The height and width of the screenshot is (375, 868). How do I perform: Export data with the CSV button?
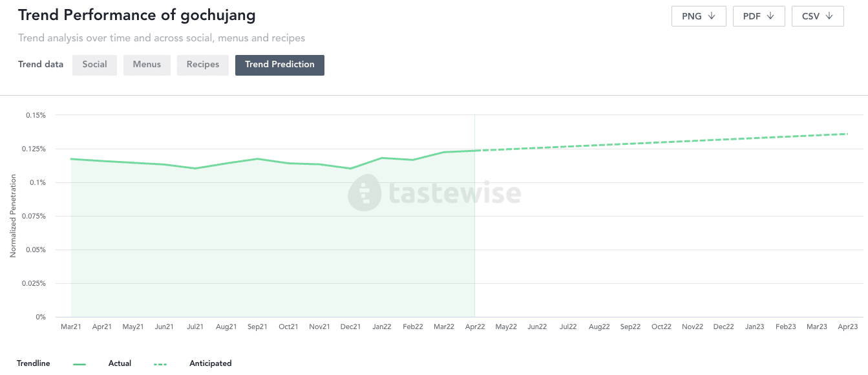coord(818,16)
